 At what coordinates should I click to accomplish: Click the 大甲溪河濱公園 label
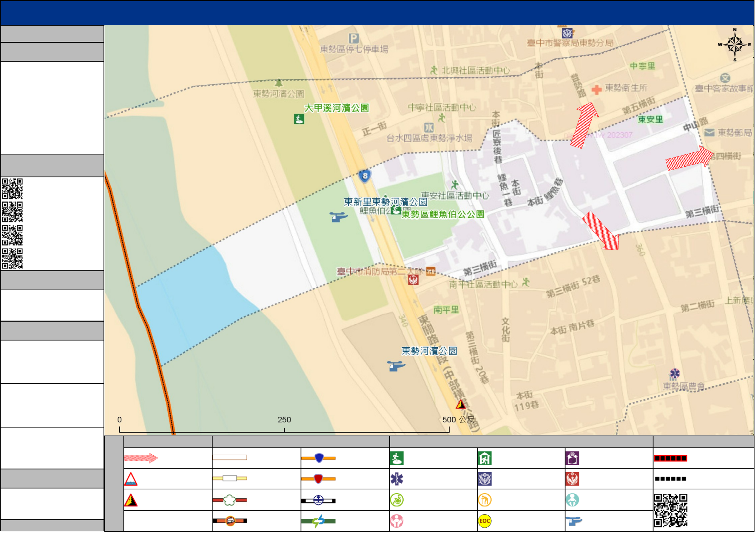pyautogui.click(x=337, y=108)
